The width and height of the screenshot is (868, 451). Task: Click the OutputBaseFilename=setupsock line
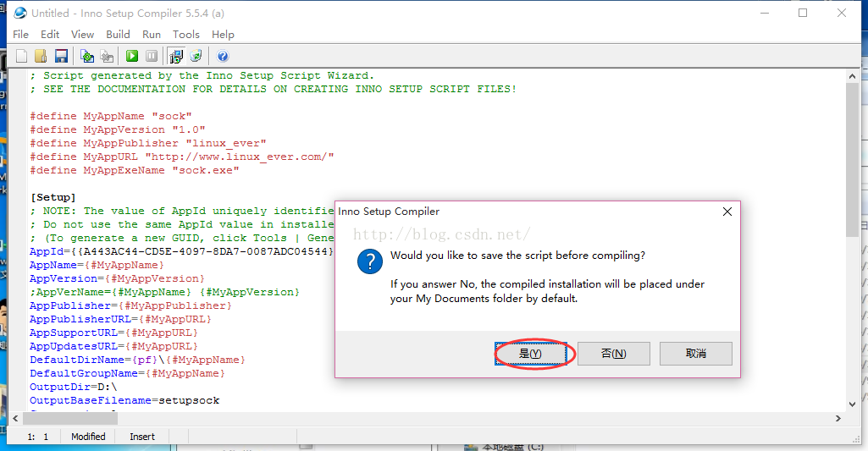coord(124,400)
